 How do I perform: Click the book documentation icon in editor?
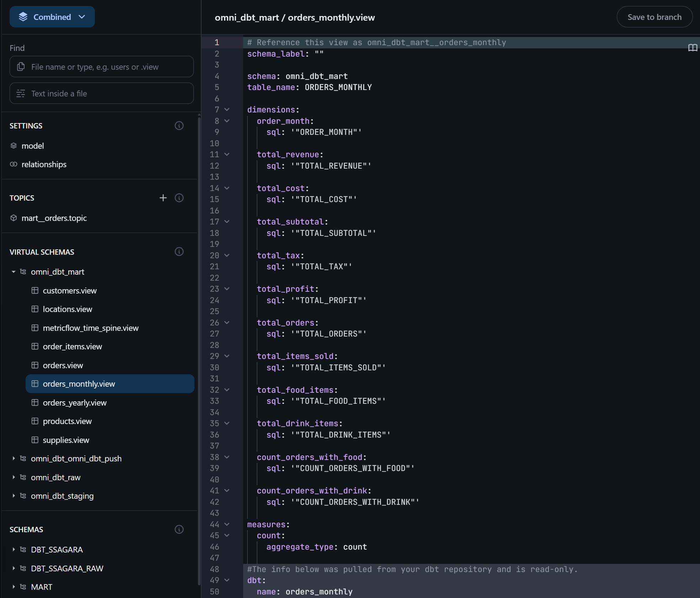692,48
